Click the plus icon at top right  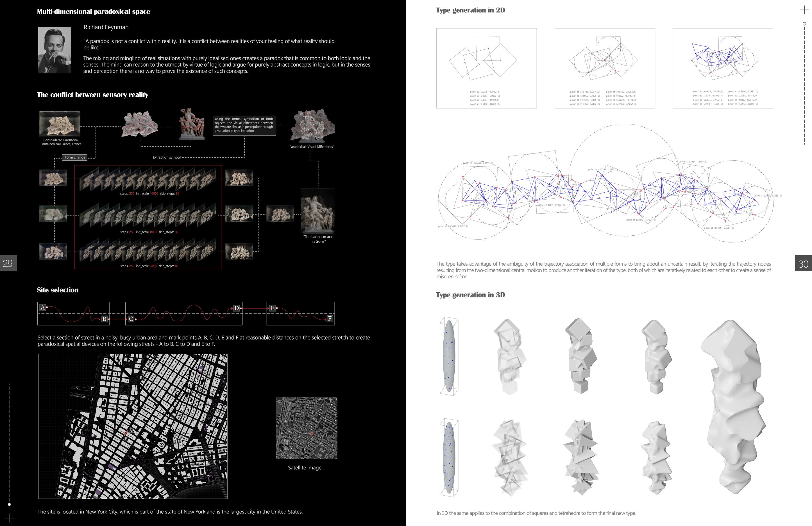click(x=804, y=10)
